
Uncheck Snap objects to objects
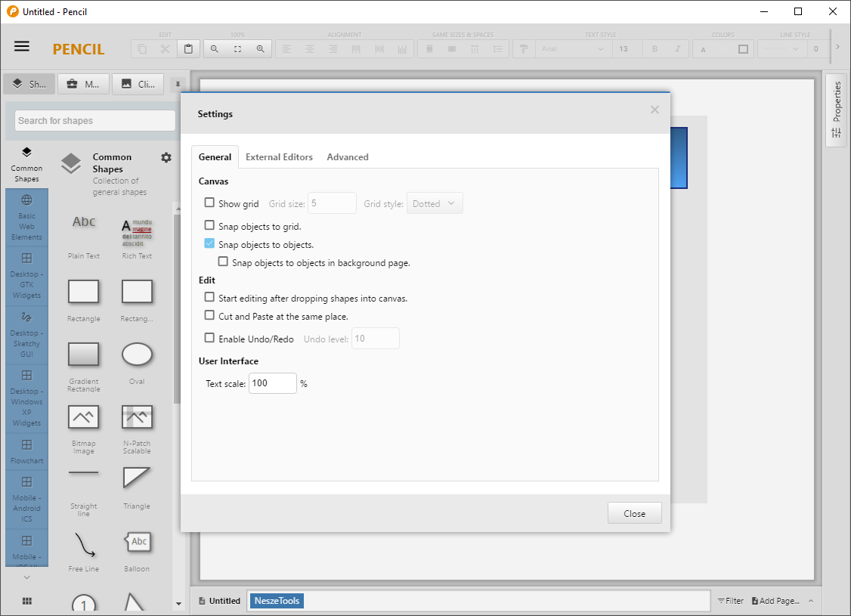point(210,244)
